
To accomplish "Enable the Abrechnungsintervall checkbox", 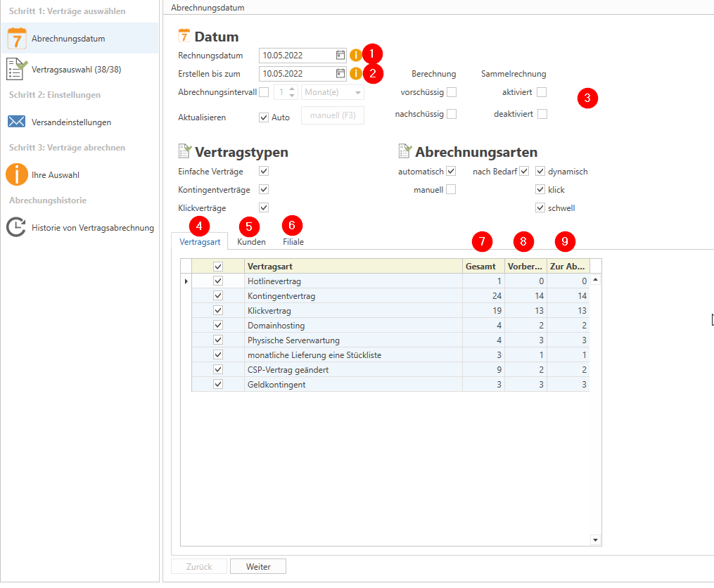I will pyautogui.click(x=264, y=92).
